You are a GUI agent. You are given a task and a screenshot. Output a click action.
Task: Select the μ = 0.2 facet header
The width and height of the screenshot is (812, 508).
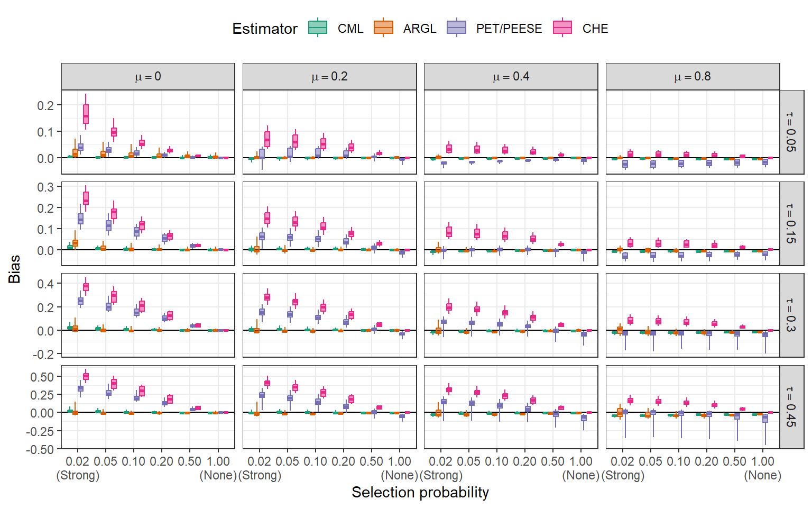tap(329, 77)
